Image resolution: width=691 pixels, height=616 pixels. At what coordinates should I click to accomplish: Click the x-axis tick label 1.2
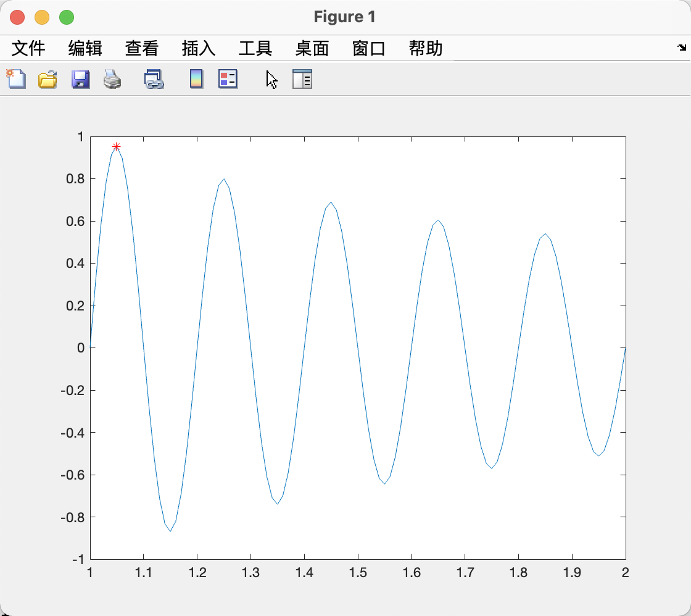[x=197, y=572]
